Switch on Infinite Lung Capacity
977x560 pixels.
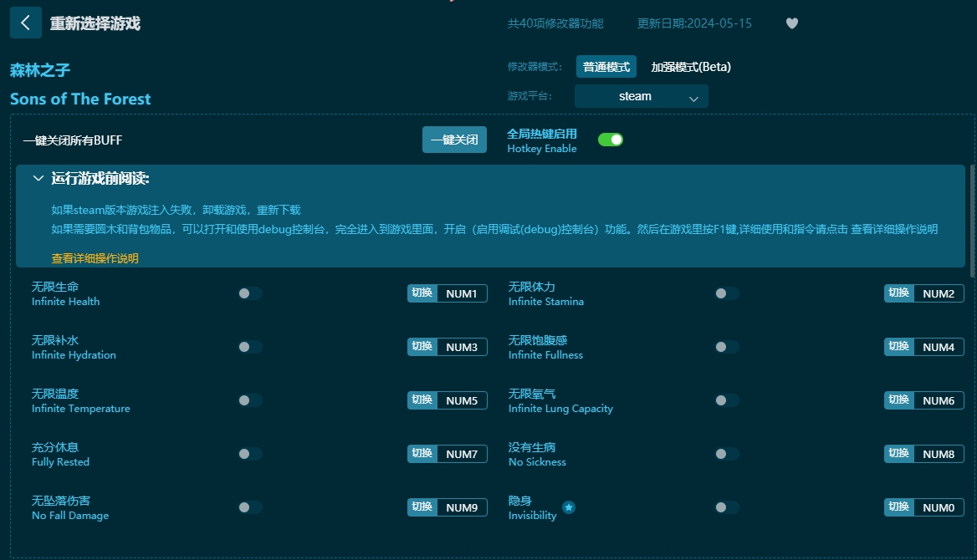pyautogui.click(x=727, y=400)
